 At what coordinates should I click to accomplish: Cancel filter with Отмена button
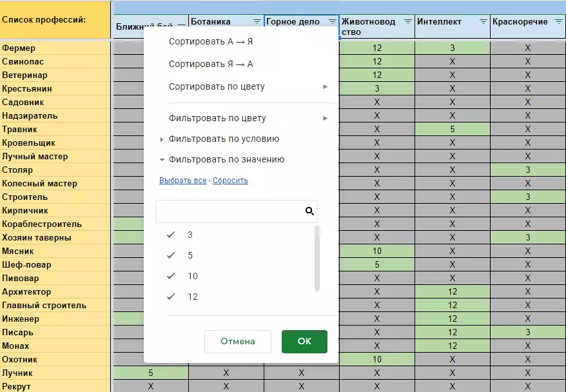click(237, 342)
